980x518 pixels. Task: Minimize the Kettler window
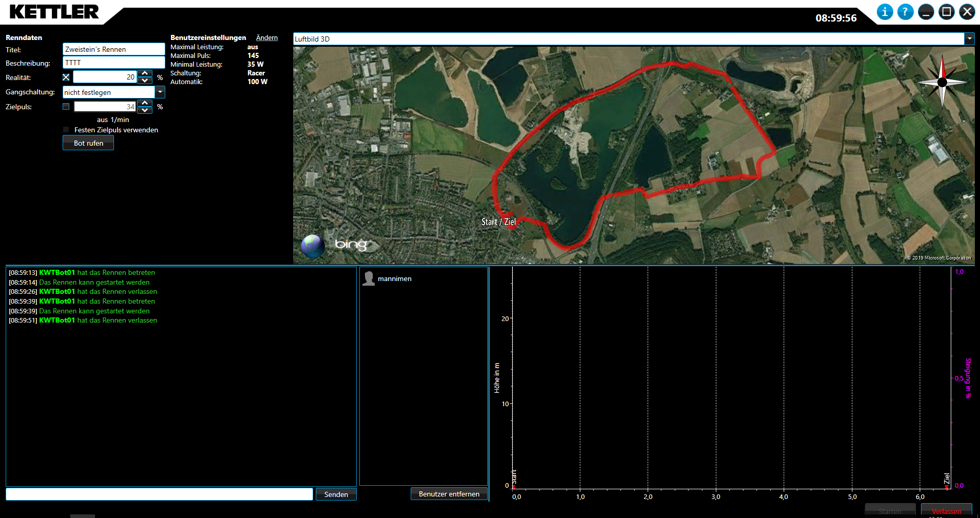(x=926, y=12)
